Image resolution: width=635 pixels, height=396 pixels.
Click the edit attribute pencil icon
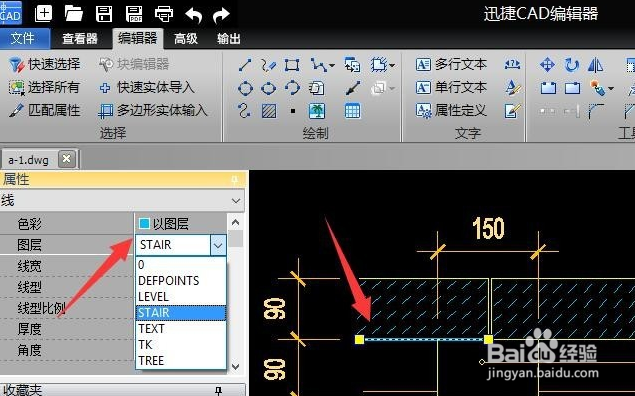tap(512, 111)
